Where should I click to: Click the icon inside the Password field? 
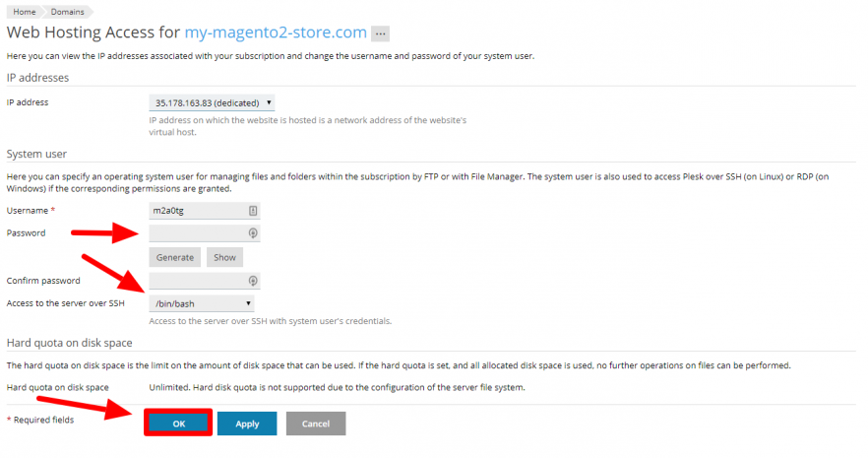tap(252, 233)
